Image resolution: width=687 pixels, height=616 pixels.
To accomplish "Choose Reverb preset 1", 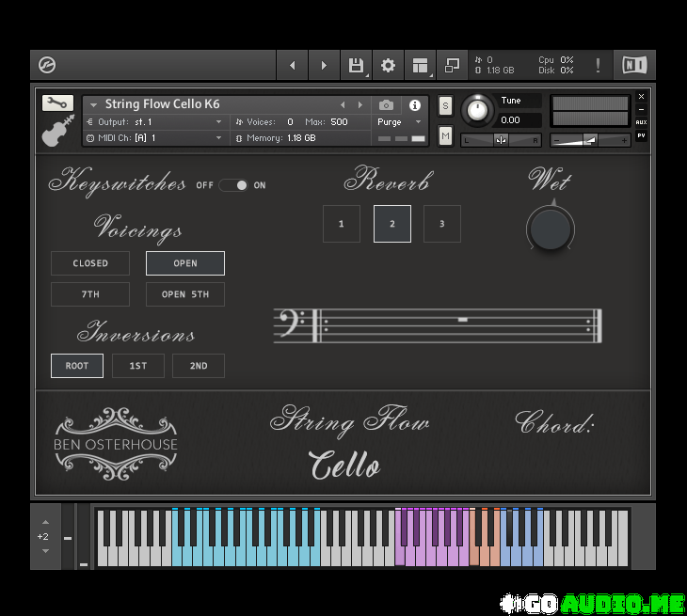I will (342, 224).
